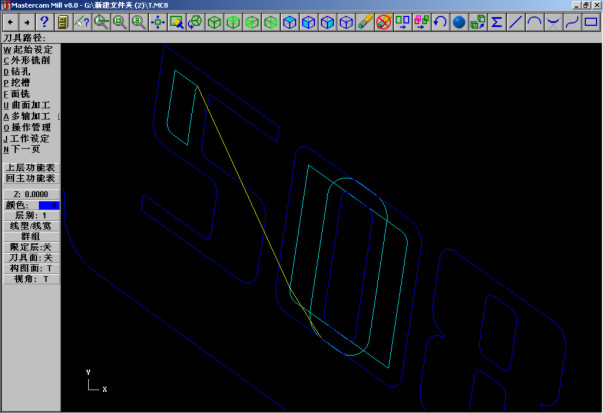Select the rectangle drawing tool icon
603x413 pixels.
click(591, 22)
